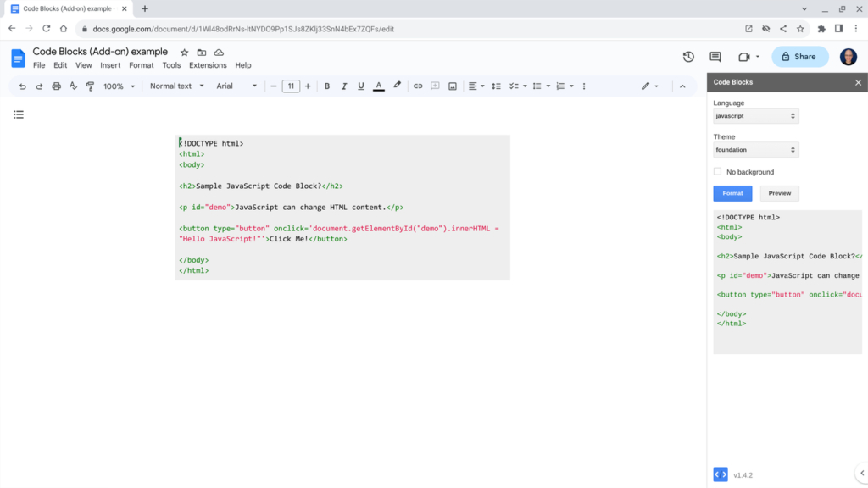
Task: Toggle bold formatting in the toolbar
Action: click(327, 86)
